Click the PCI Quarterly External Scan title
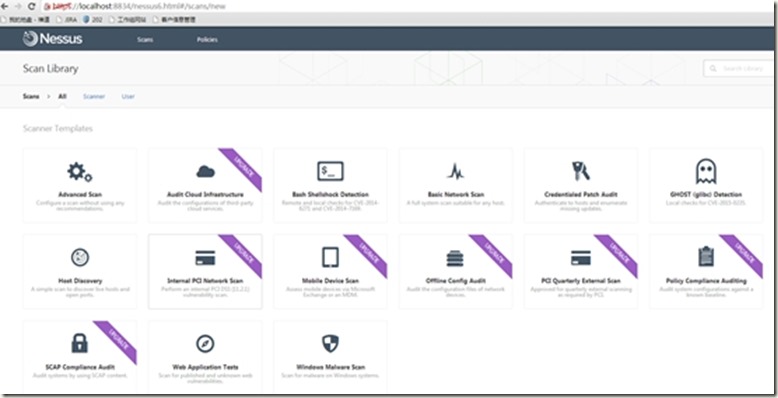Screen dimensions: 778x398 point(581,281)
